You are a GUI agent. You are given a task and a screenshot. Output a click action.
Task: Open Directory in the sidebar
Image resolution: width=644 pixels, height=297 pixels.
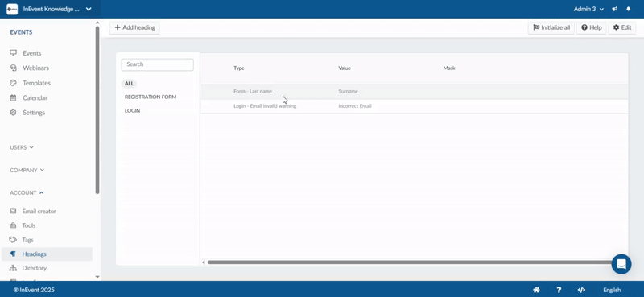pyautogui.click(x=35, y=268)
